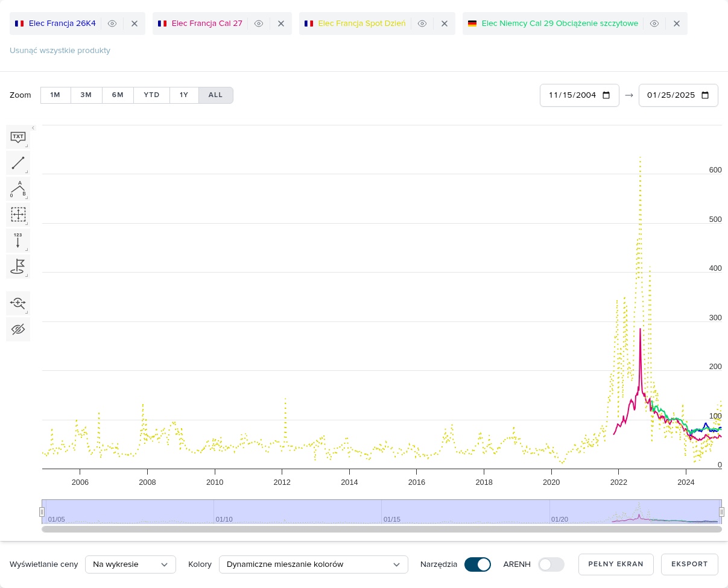Click the 600 y-axis value
The height and width of the screenshot is (588, 728).
[715, 170]
